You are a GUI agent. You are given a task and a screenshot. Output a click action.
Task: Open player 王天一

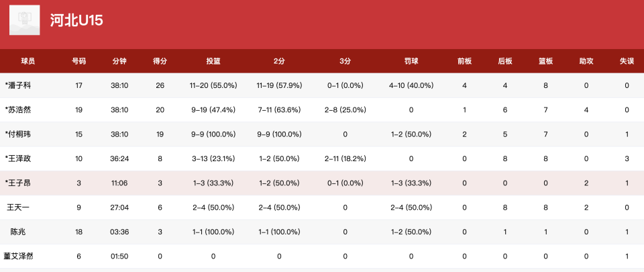19,208
